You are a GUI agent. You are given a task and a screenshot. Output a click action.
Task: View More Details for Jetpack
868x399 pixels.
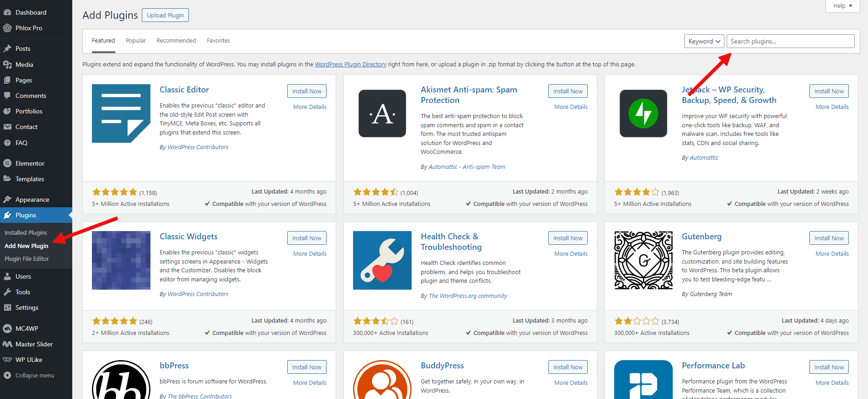click(x=832, y=107)
